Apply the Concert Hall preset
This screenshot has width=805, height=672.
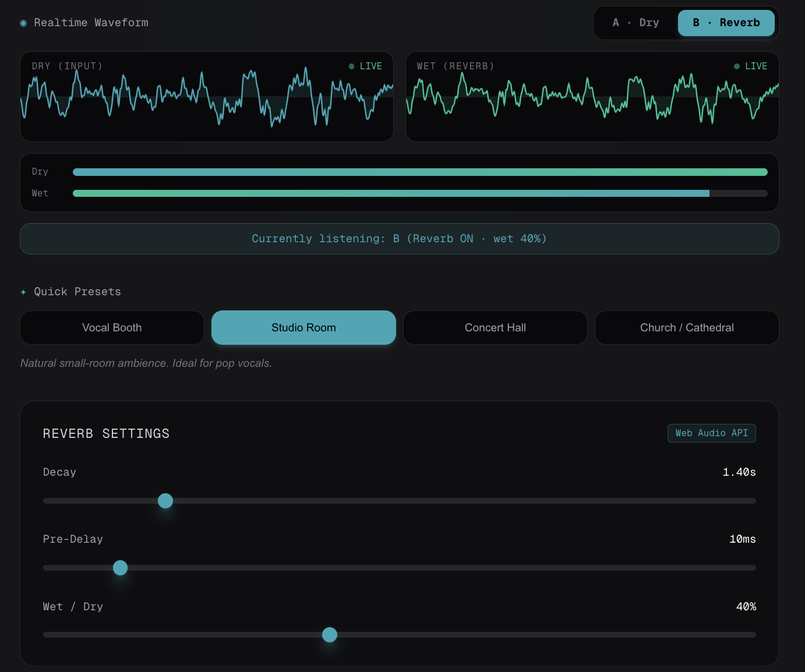pos(495,327)
